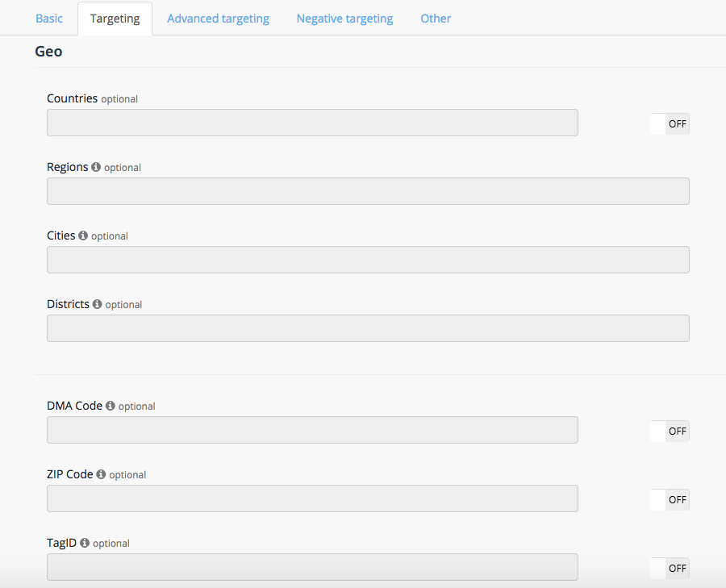
Task: Click the ZIP Code text field
Action: (x=312, y=498)
